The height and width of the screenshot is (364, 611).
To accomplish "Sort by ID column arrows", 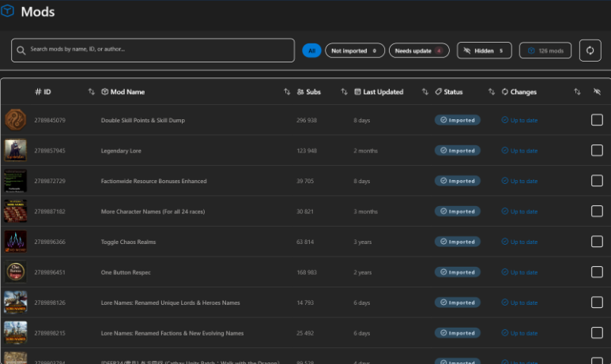I will coord(91,92).
